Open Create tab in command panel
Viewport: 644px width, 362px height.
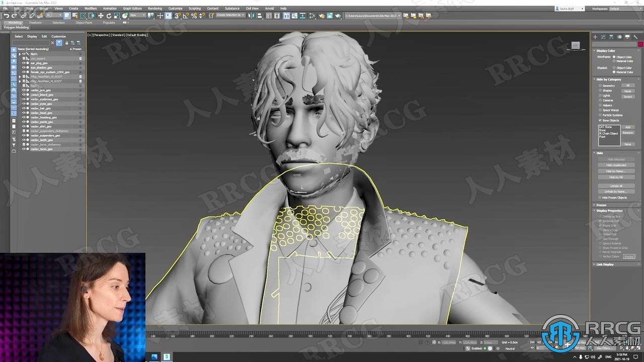click(595, 37)
